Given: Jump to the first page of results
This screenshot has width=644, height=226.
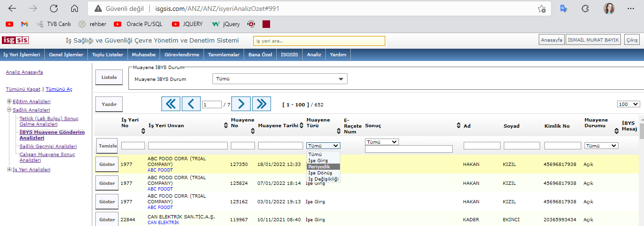Looking at the screenshot, I should coord(170,104).
